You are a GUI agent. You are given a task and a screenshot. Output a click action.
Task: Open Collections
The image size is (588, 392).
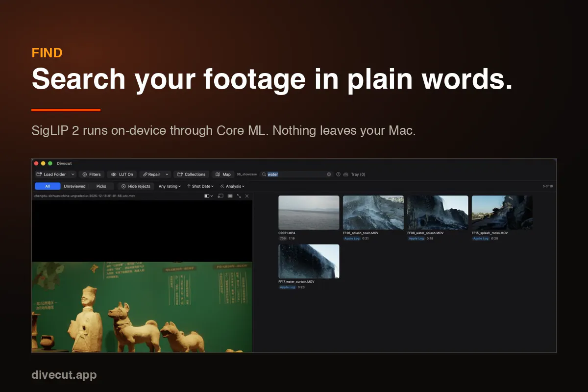tap(192, 174)
